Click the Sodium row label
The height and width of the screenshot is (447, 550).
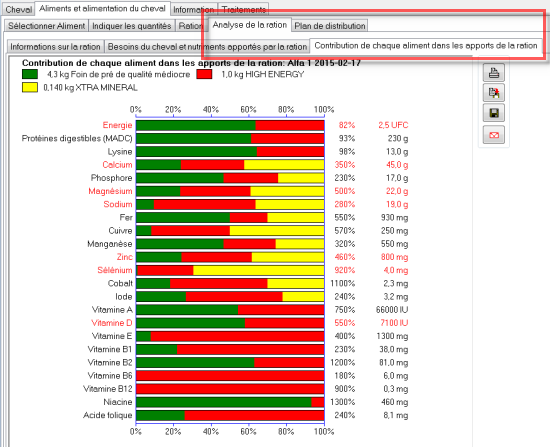pos(118,204)
